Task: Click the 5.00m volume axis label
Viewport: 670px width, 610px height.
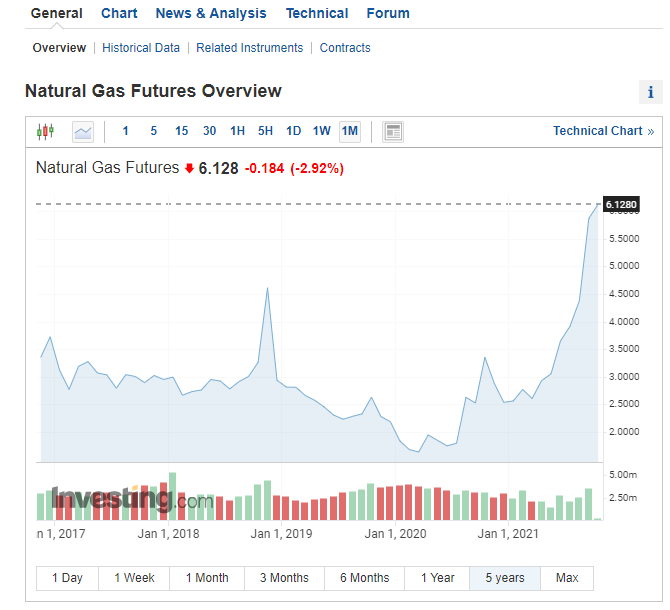Action: click(623, 475)
